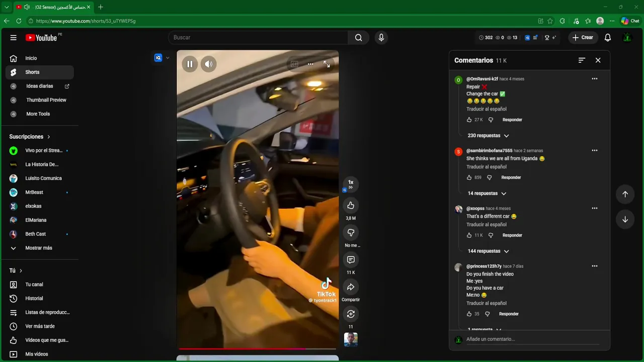Mute the Short's volume

(208, 64)
